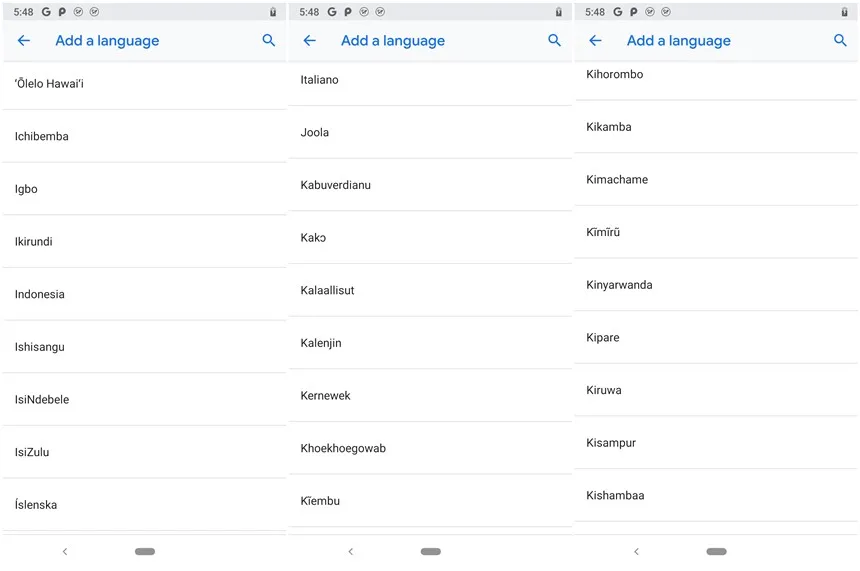
Task: Select Ichibemba language
Action: [x=145, y=136]
